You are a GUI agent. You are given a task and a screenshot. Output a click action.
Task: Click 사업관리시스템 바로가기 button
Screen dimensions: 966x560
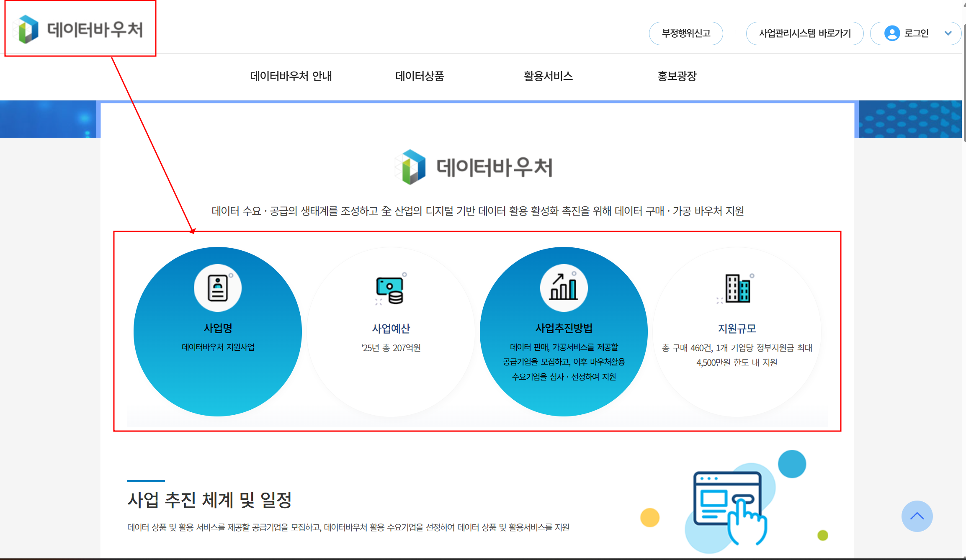coord(804,33)
